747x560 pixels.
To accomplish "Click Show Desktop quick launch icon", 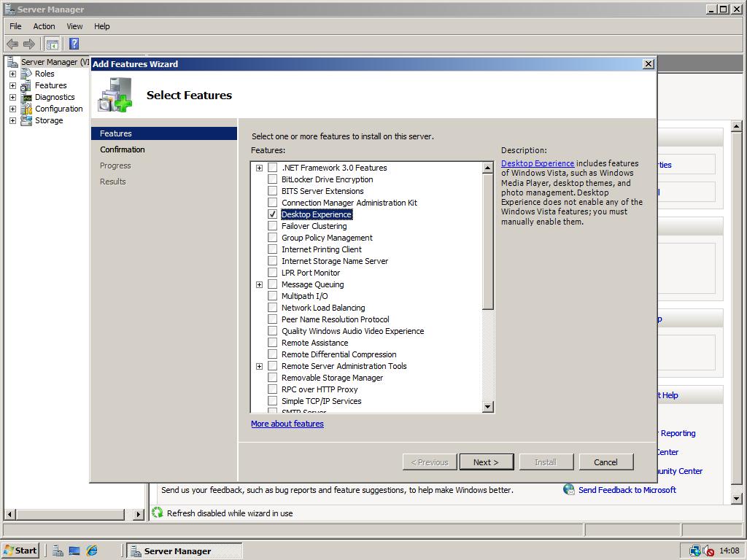I will click(x=74, y=551).
